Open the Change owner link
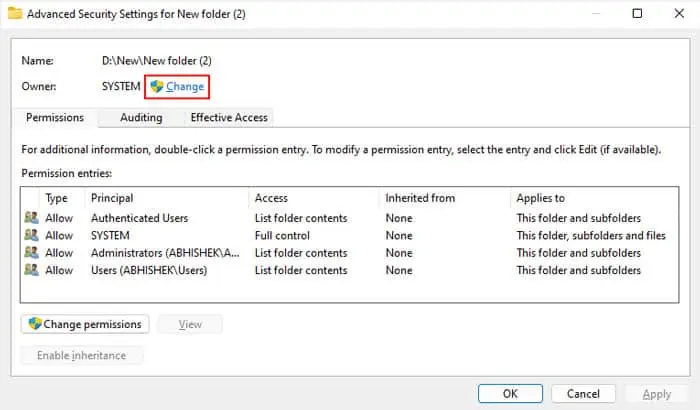This screenshot has height=410, width=700. coord(185,87)
